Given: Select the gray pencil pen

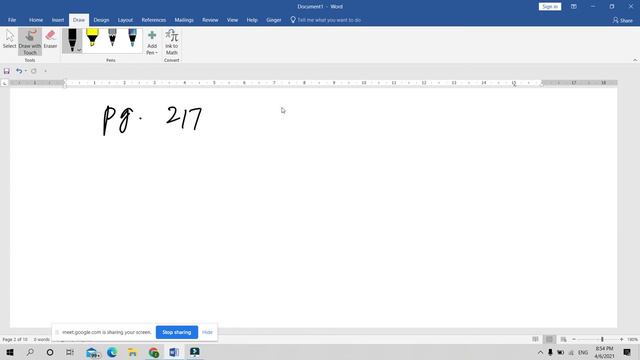Looking at the screenshot, I should coord(112,38).
